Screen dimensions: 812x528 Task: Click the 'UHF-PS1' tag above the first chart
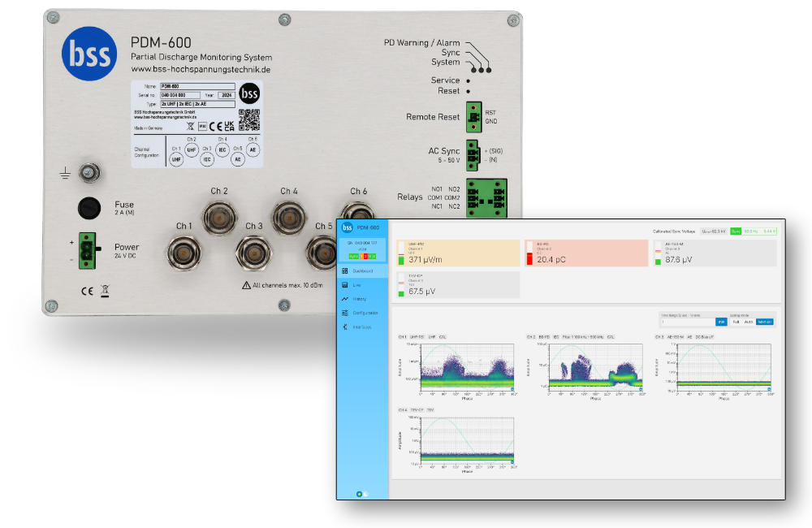(417, 337)
